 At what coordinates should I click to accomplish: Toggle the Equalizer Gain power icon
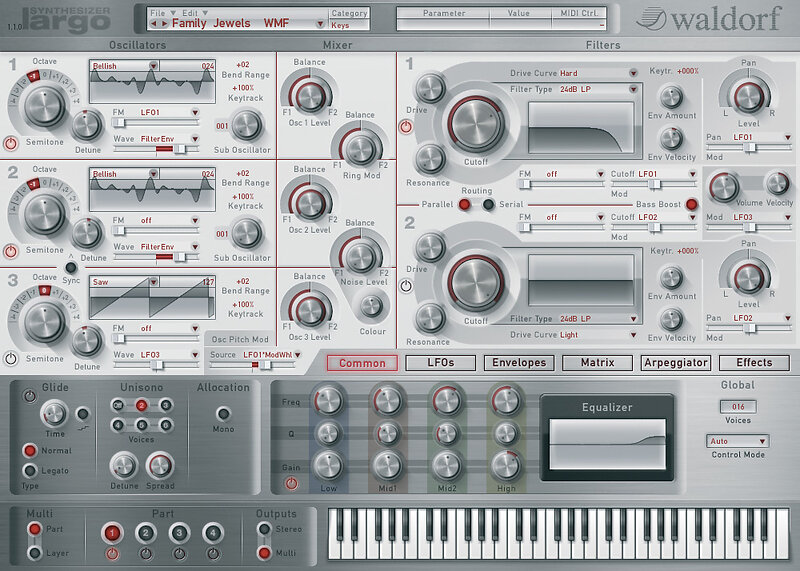(291, 483)
